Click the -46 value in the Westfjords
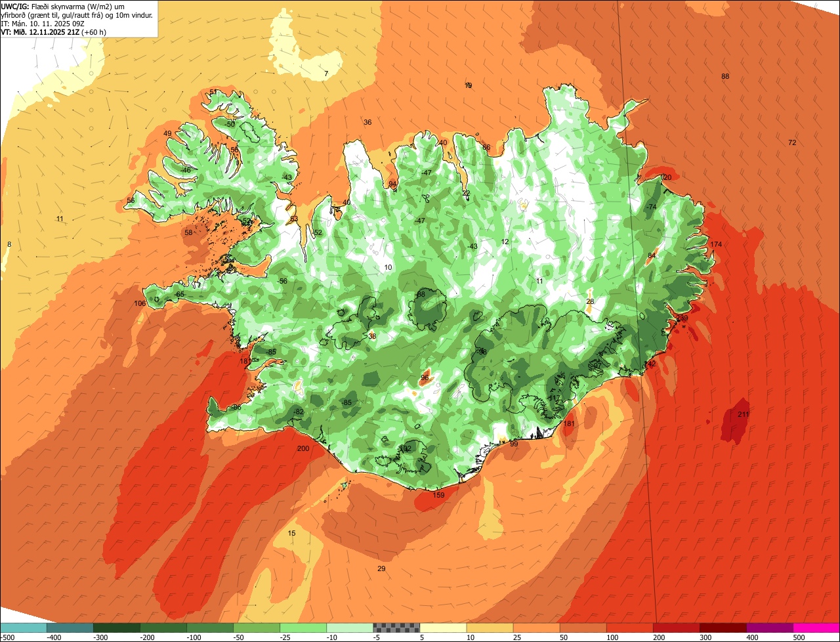Screen dimensions: 840x642 [186, 170]
